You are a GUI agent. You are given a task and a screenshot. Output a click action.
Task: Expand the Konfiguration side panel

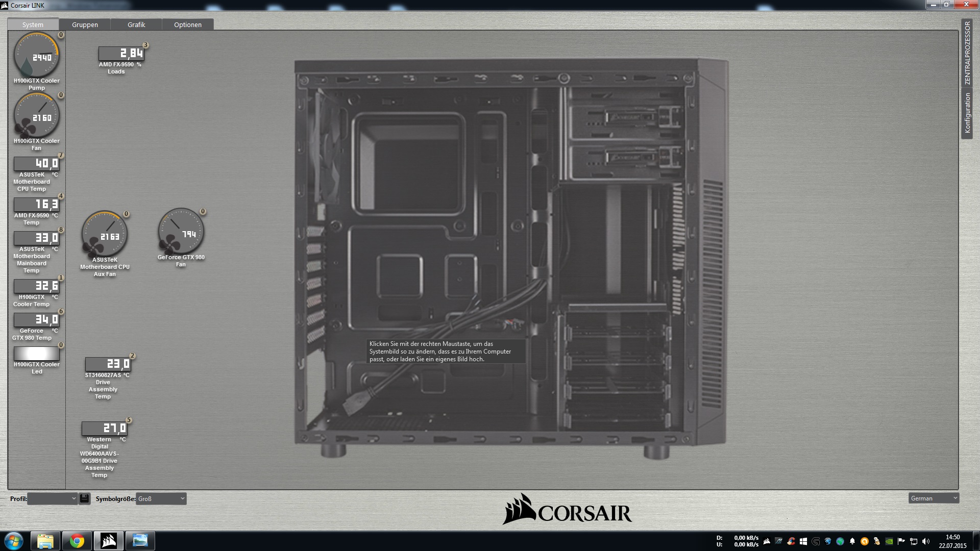tap(967, 113)
